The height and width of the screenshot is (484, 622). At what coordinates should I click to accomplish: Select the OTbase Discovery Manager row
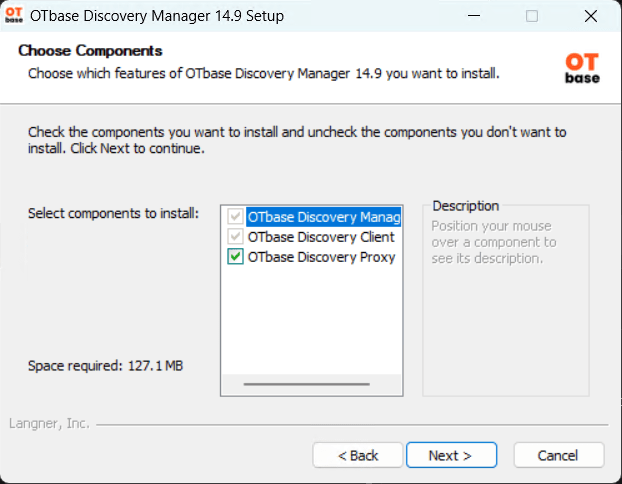[324, 217]
